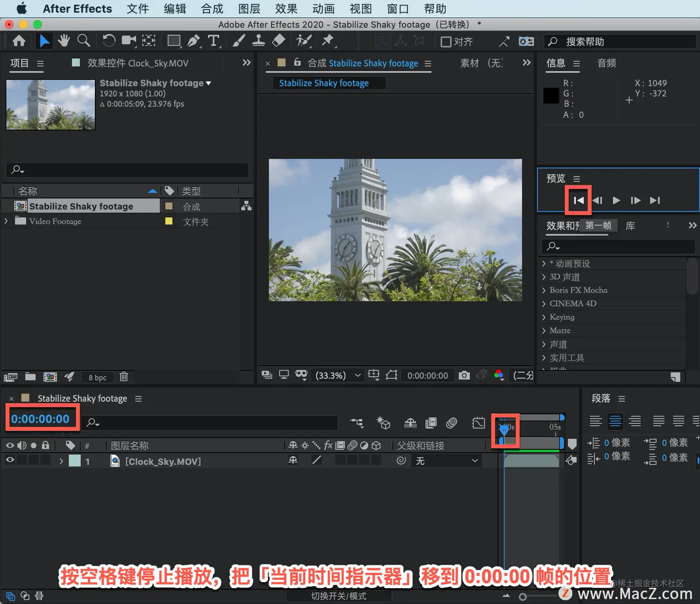Select the Rectangle shape tool
The width and height of the screenshot is (700, 604).
174,41
